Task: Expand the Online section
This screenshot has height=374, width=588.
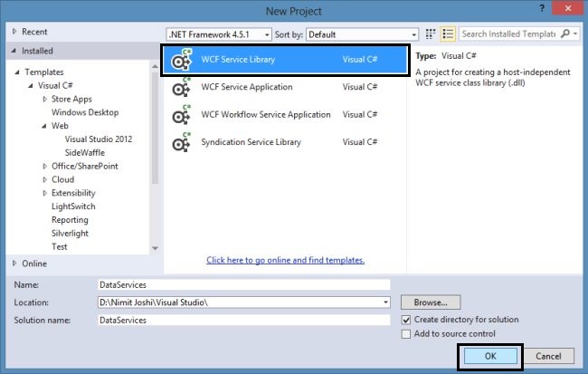Action: (x=14, y=264)
